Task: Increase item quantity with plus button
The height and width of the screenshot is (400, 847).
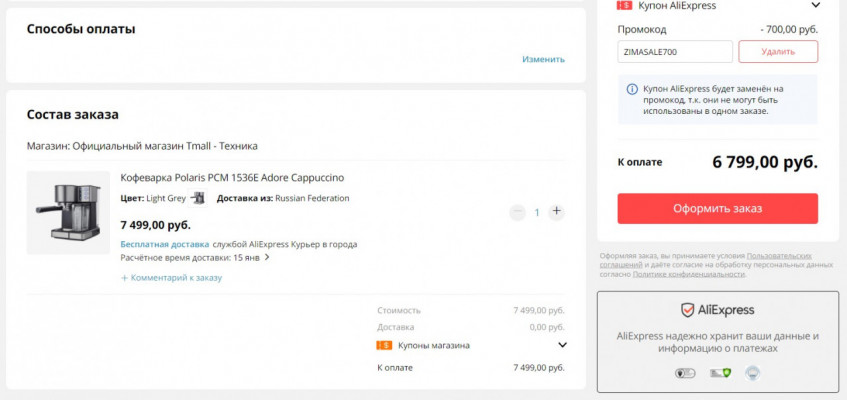Action: 557,212
